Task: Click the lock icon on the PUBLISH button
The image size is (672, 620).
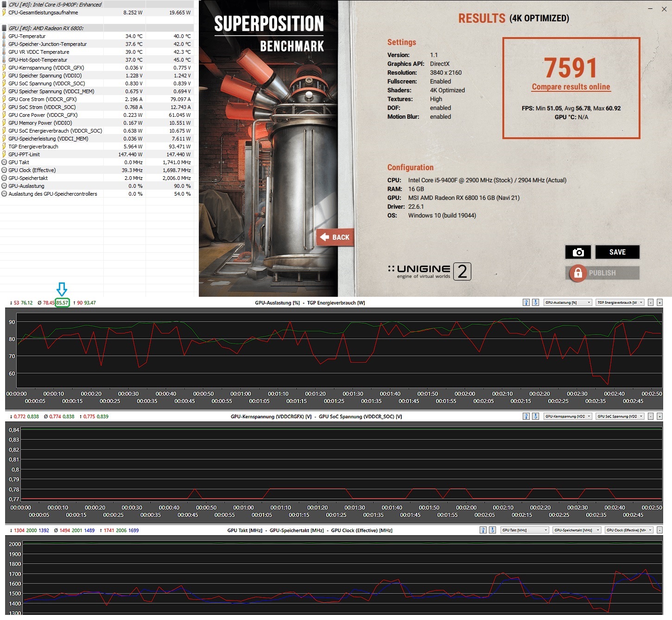Action: [x=578, y=273]
